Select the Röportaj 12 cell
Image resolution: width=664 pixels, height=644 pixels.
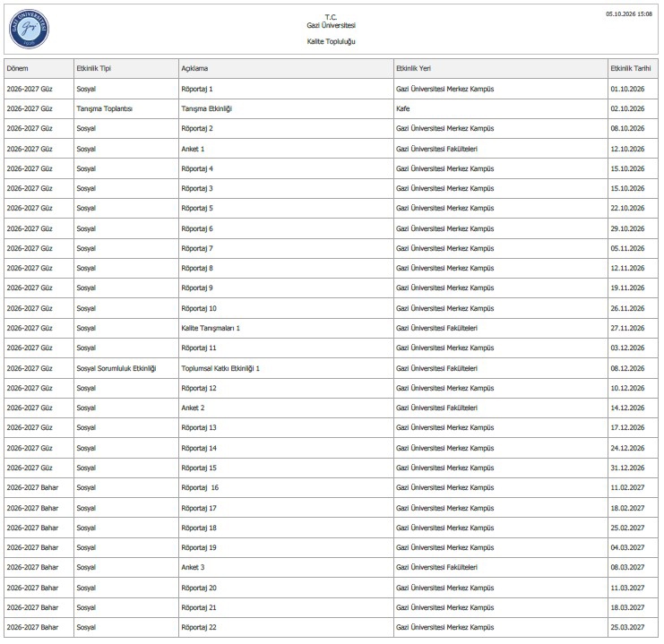point(286,388)
